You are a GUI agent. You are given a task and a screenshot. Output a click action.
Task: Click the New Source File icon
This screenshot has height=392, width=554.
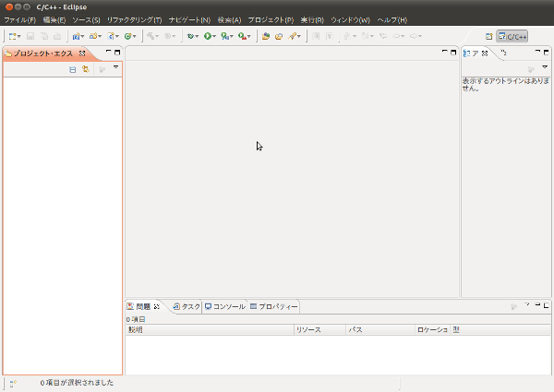[111, 36]
